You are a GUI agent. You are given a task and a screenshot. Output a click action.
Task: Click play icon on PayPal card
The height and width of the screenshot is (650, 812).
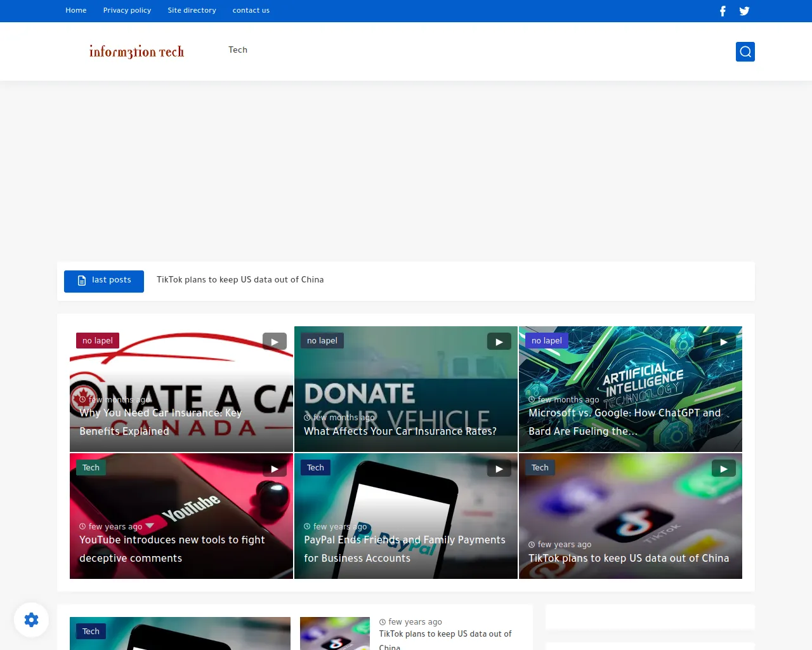[499, 468]
